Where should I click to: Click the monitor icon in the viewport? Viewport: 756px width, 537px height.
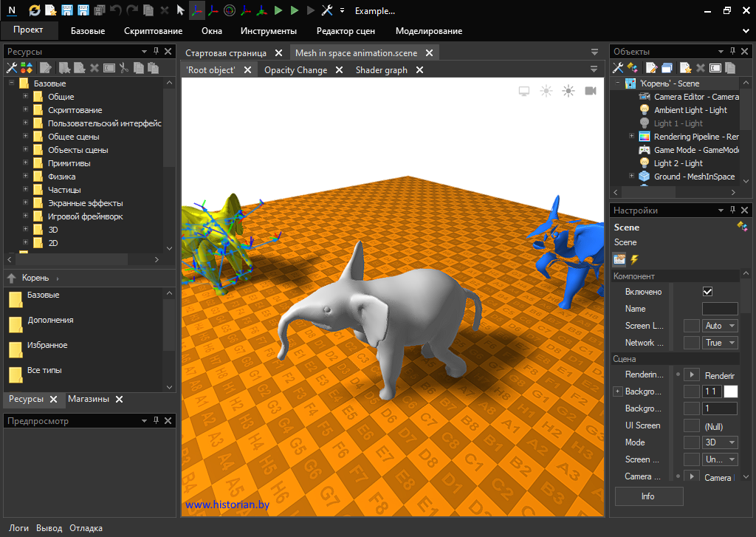524,91
